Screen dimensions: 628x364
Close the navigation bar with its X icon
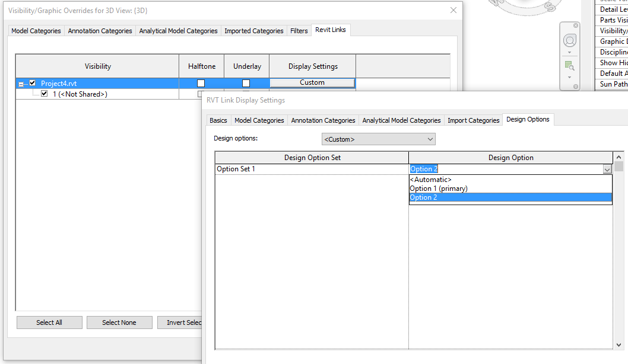pos(575,25)
